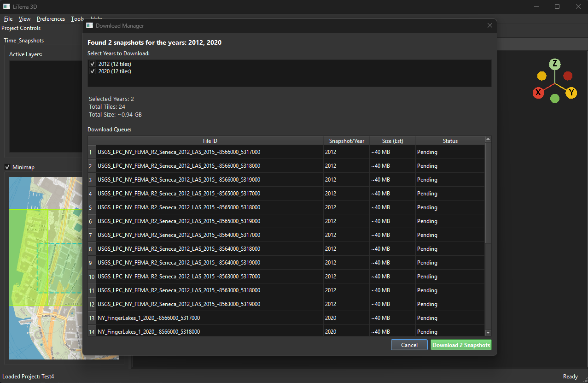Click the Tile ID column header
588x383 pixels.
pyautogui.click(x=210, y=141)
